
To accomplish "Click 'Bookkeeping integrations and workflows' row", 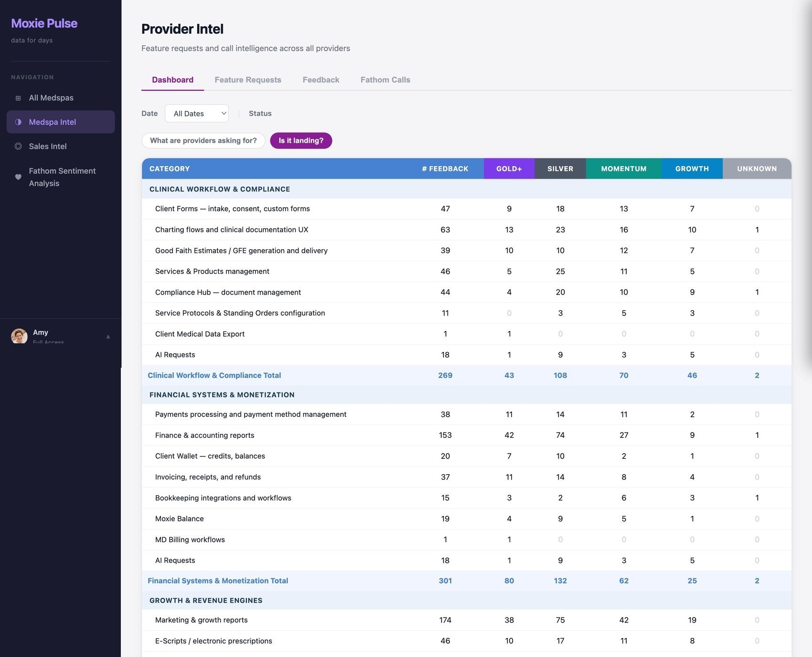I will (x=467, y=498).
